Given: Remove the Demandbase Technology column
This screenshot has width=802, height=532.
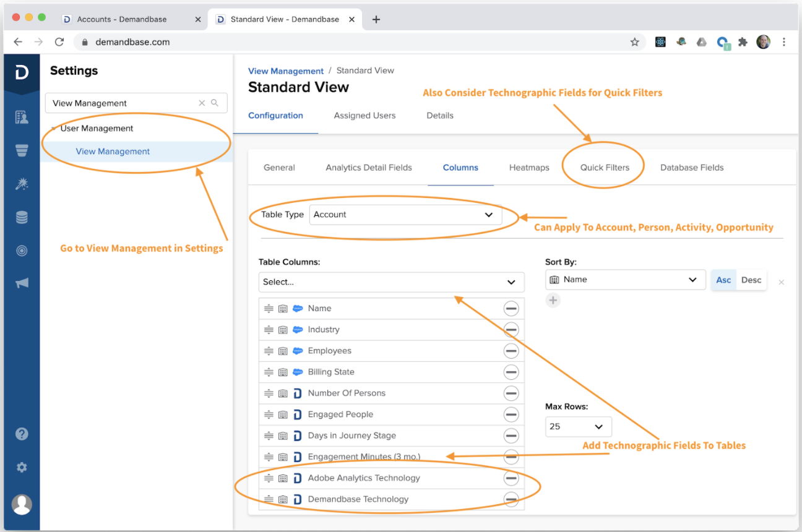Looking at the screenshot, I should [x=511, y=499].
